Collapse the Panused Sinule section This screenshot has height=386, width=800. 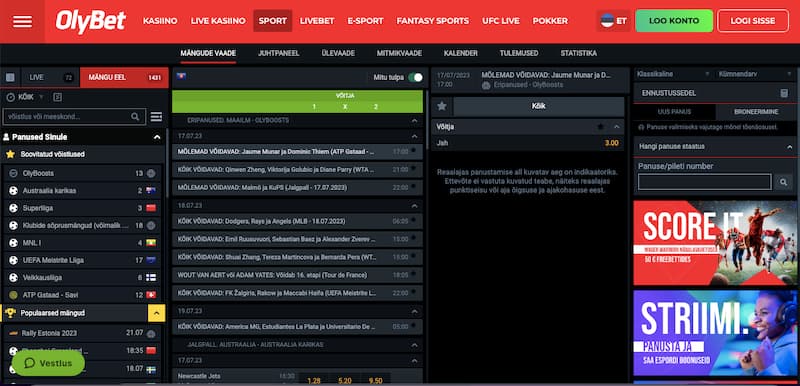157,137
